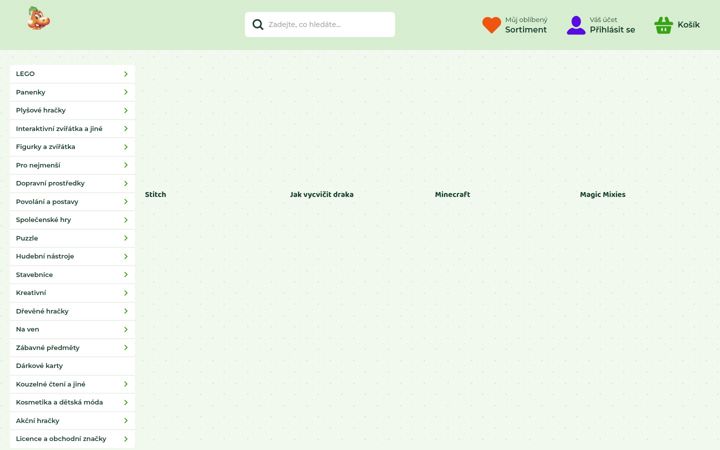Expand Licence a obchodní značky chevron
The image size is (720, 450).
tap(125, 439)
